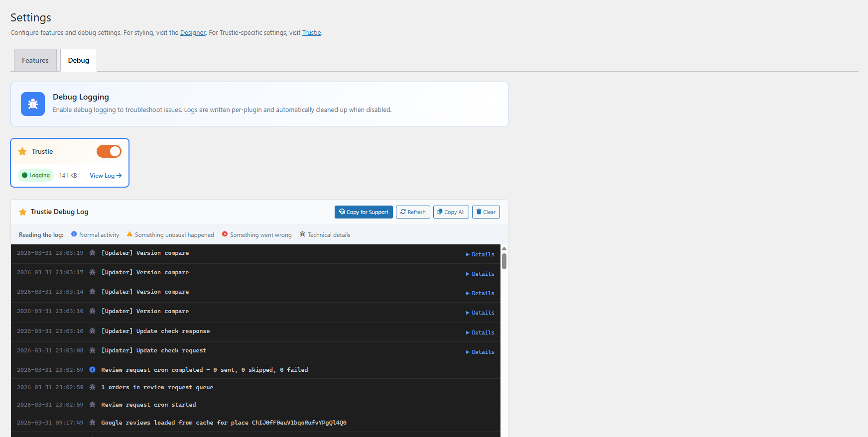The height and width of the screenshot is (437, 868).
Task: Click '1 orders in review request queue' entry
Action: (x=157, y=387)
